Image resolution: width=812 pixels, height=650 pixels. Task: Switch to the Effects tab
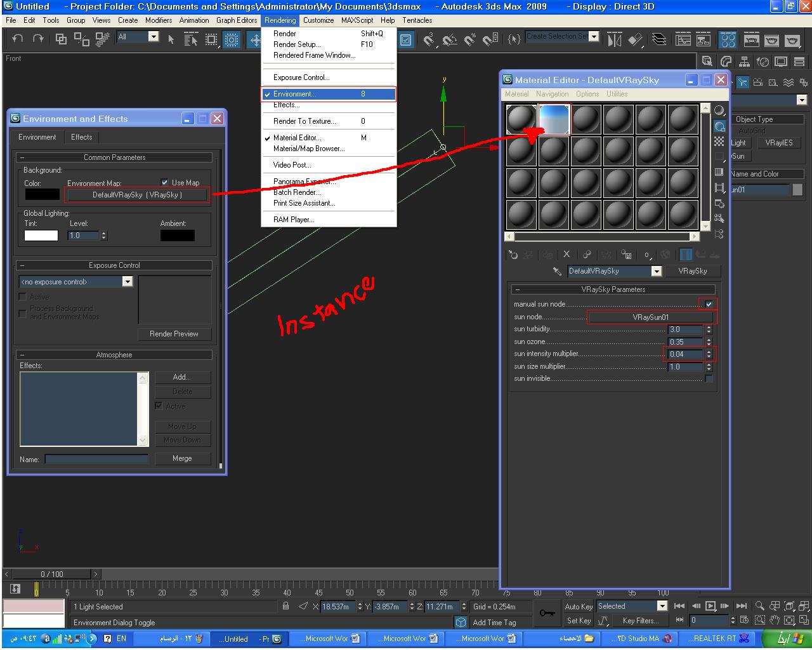pyautogui.click(x=81, y=137)
